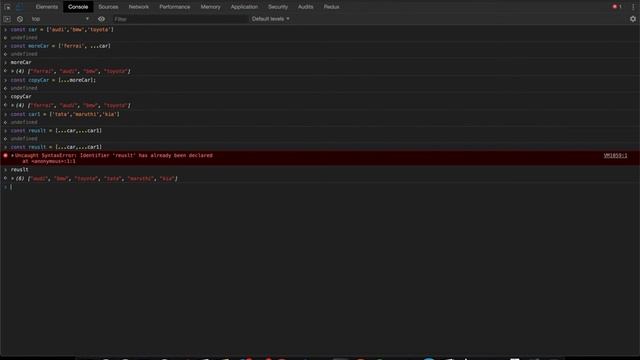Open the Performance tab
This screenshot has width=640, height=360.
(x=175, y=7)
